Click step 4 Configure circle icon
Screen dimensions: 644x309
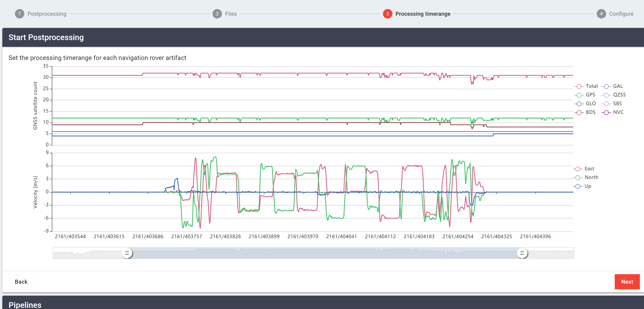pos(601,14)
